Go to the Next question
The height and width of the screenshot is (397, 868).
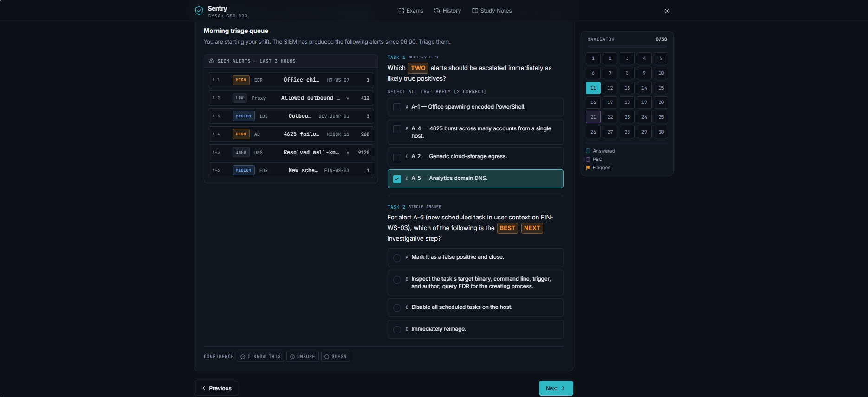click(x=556, y=388)
